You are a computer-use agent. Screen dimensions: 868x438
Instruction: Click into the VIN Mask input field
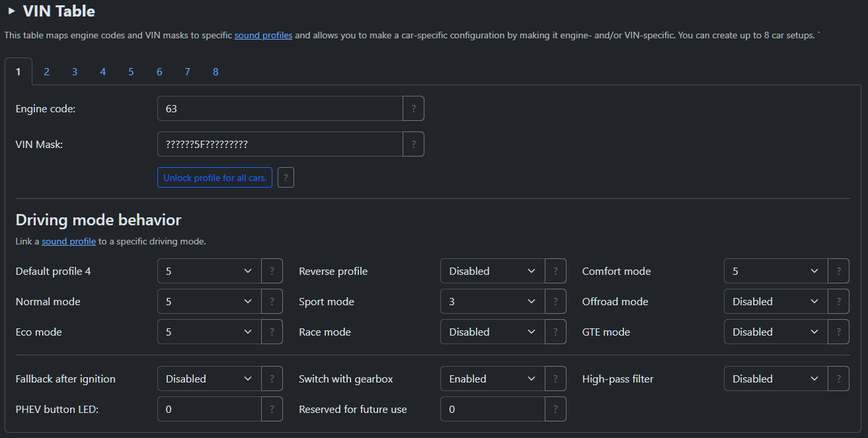click(280, 144)
